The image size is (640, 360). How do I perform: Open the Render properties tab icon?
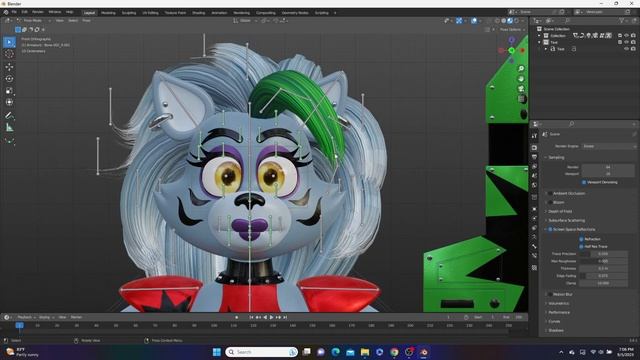coord(534,147)
